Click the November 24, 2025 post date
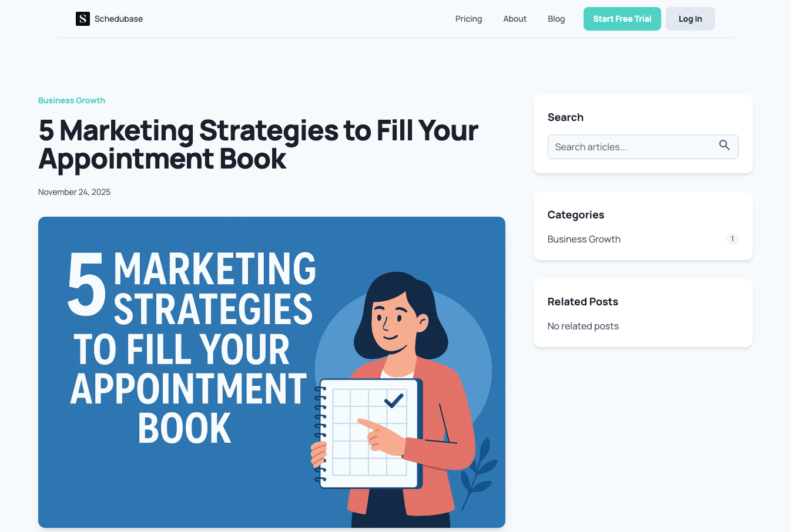Screen dimensions: 791x532 point(75,192)
